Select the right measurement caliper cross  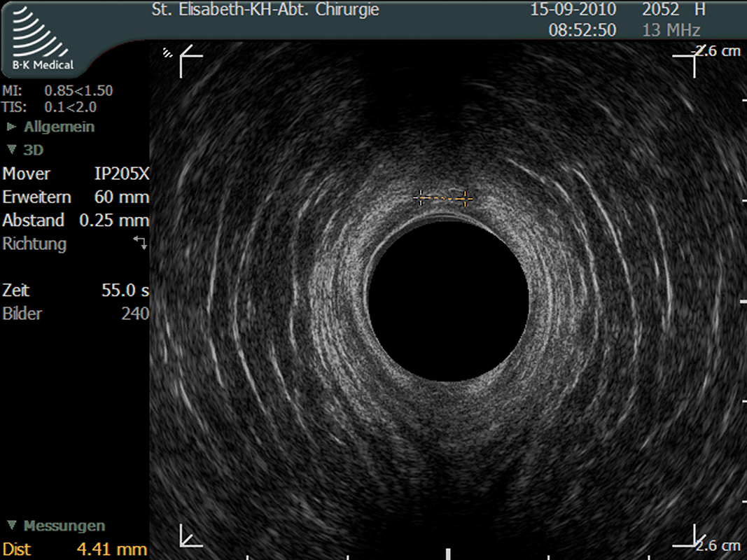(x=465, y=198)
